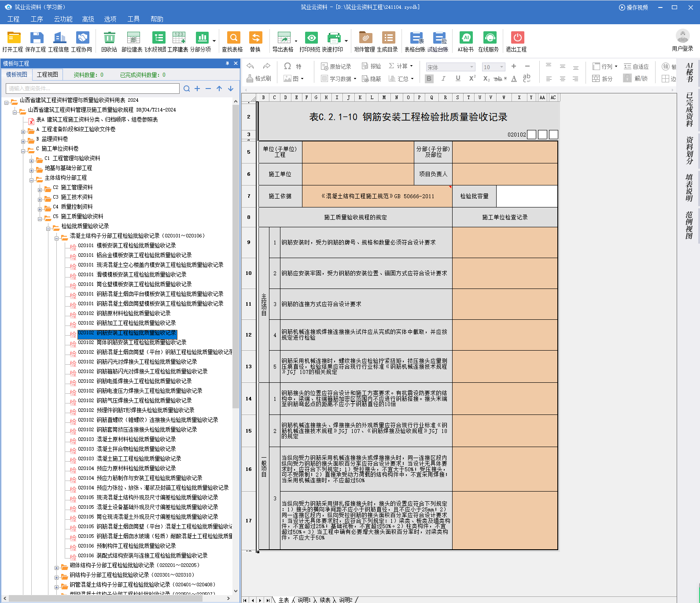Viewport: 700px width, 603px height.
Task: Click 工序建表 table icon
Action: coord(178,41)
